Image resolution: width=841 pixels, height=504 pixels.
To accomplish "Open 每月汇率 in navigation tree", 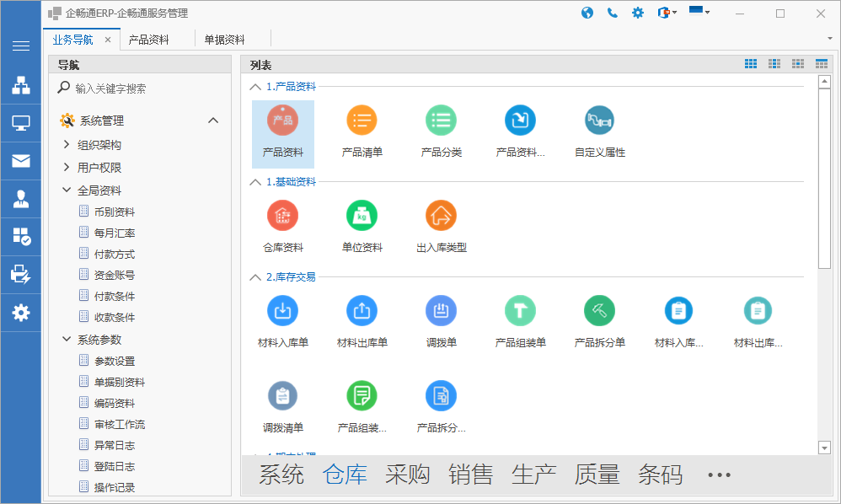I will tap(115, 233).
